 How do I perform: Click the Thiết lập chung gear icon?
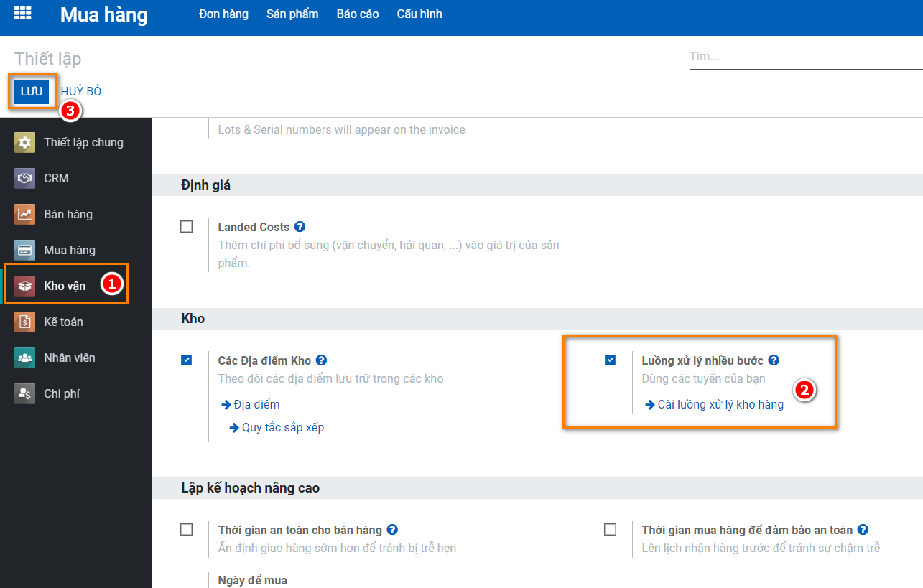[x=25, y=142]
